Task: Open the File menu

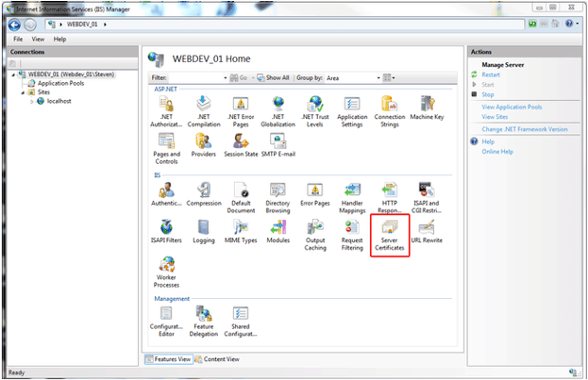Action: pos(18,39)
